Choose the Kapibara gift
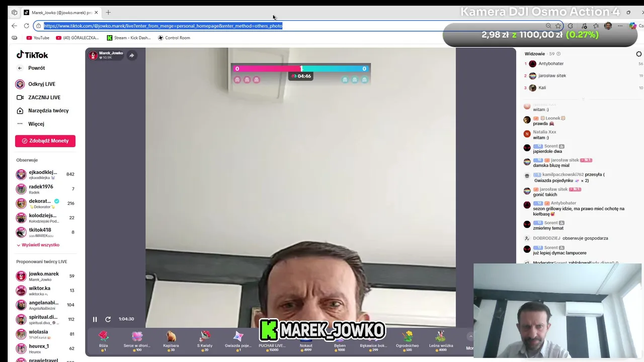This screenshot has height=362, width=644. pos(171,340)
